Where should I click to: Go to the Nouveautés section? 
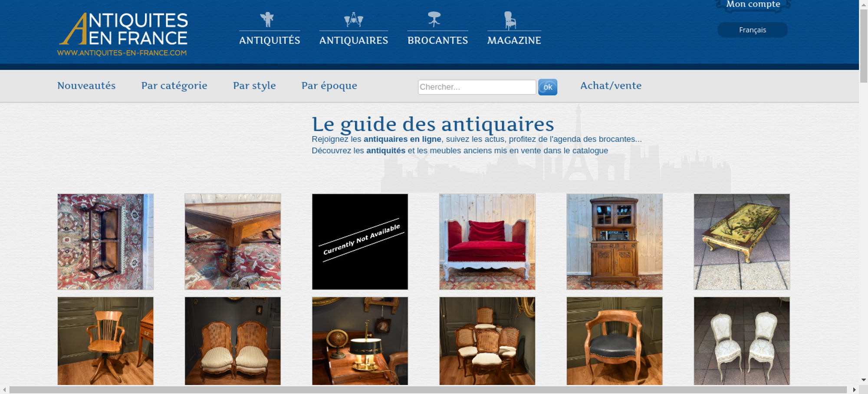pyautogui.click(x=86, y=85)
